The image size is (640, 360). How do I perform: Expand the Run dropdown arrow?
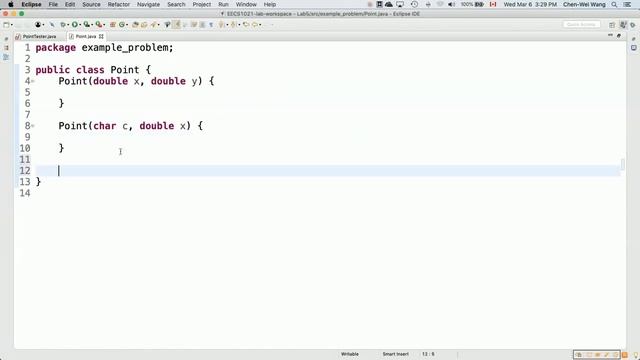click(80, 24)
